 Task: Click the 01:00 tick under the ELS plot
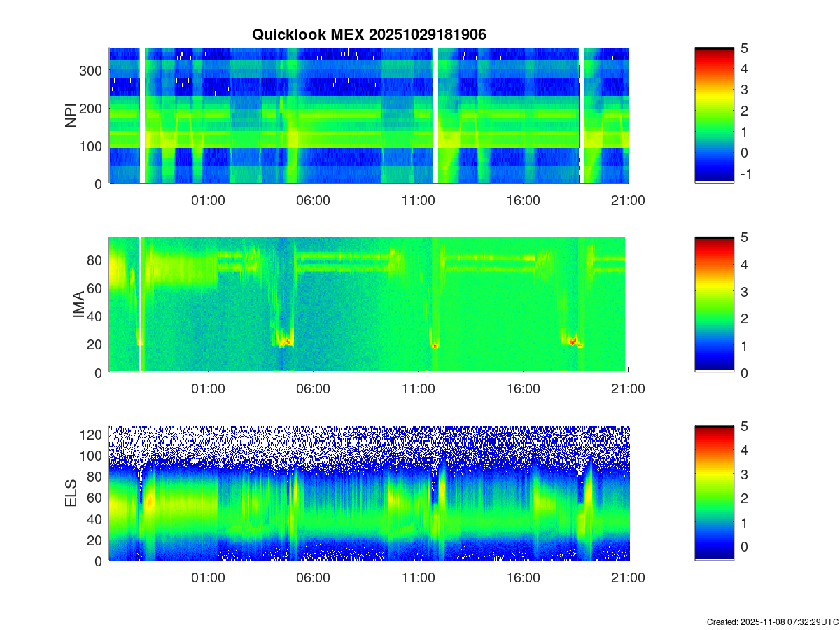(x=208, y=578)
